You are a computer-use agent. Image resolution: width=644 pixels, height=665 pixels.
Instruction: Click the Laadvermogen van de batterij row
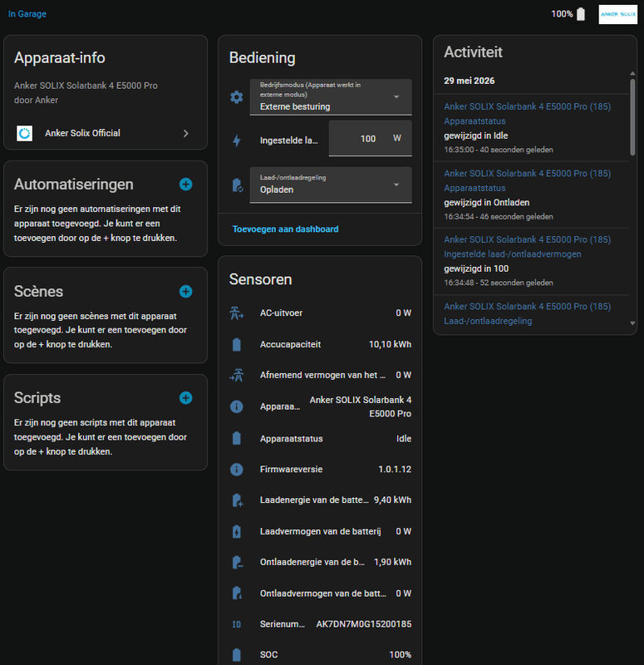click(320, 531)
